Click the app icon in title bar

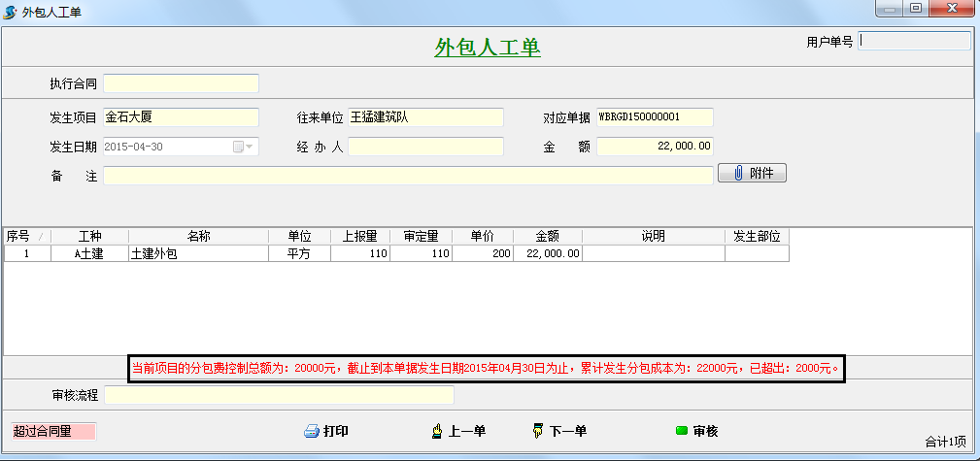tap(12, 12)
